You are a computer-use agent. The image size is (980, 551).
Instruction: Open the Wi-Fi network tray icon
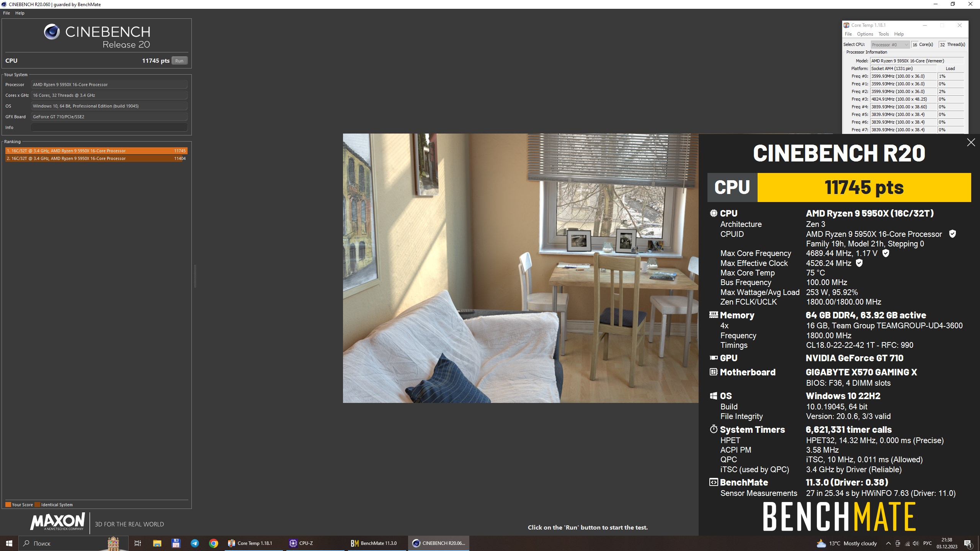(907, 543)
